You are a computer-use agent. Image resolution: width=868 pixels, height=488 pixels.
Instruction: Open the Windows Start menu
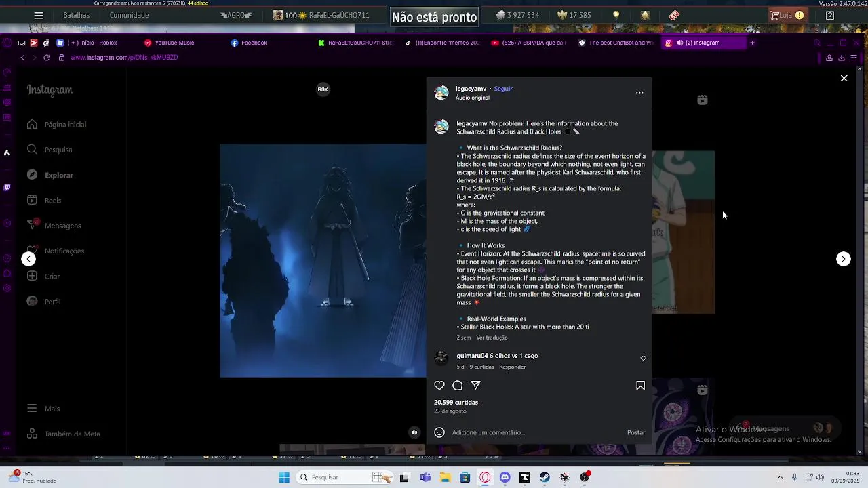pyautogui.click(x=284, y=477)
